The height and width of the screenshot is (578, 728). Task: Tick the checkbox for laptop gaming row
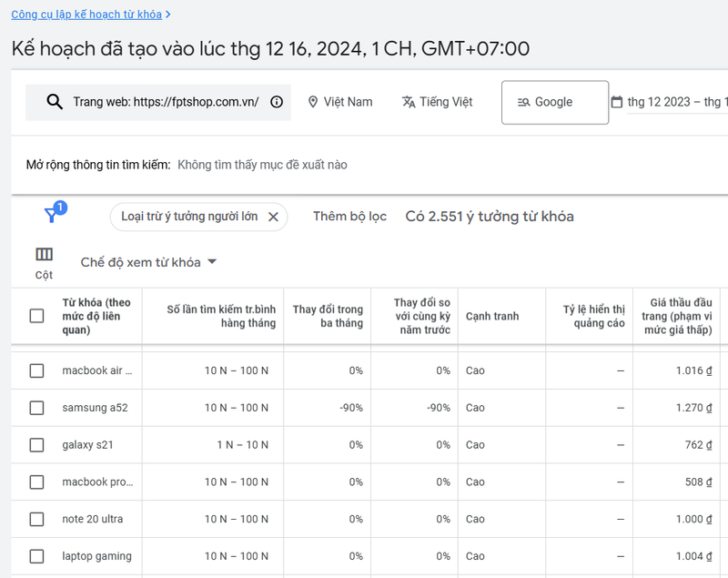(x=36, y=556)
